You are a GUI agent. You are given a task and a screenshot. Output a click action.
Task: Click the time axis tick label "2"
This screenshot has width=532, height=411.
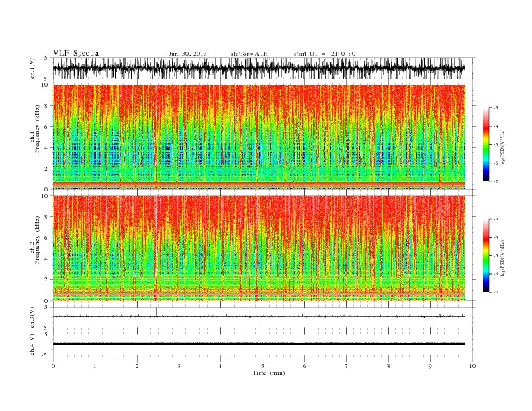tap(137, 366)
